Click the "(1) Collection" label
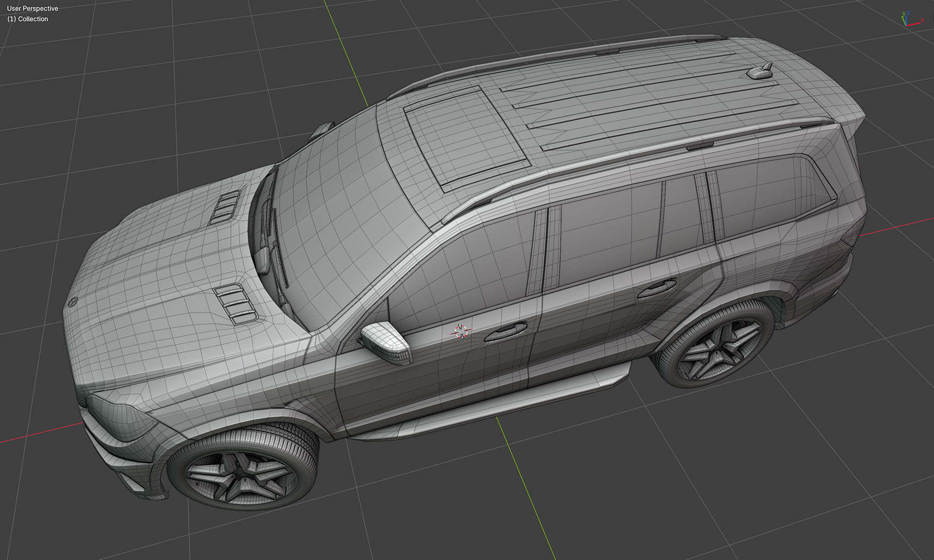Image resolution: width=934 pixels, height=560 pixels. pos(28,19)
